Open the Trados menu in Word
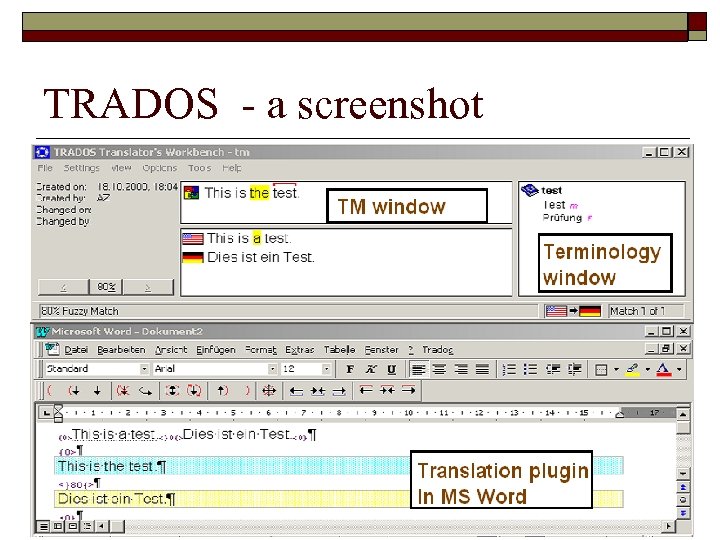Viewport: 720px width, 540px height. pos(437,350)
